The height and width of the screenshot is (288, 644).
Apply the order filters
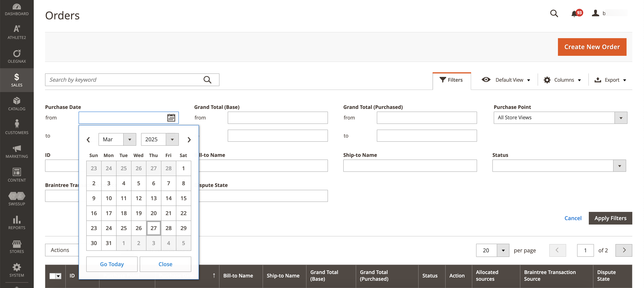[610, 218]
